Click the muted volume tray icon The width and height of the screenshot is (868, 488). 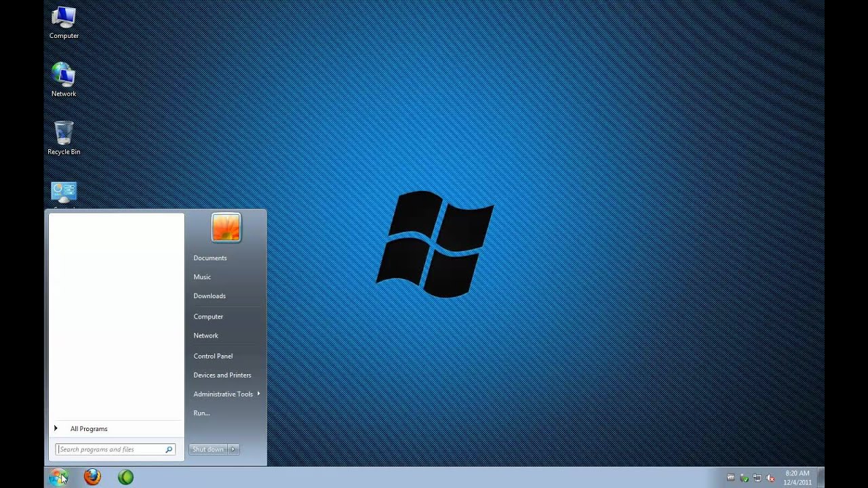pos(770,477)
